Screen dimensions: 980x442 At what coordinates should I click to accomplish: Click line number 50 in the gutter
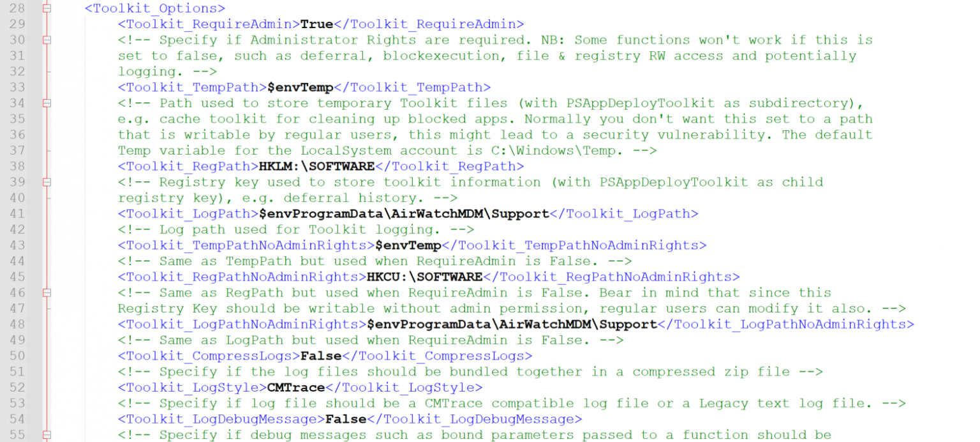[17, 356]
